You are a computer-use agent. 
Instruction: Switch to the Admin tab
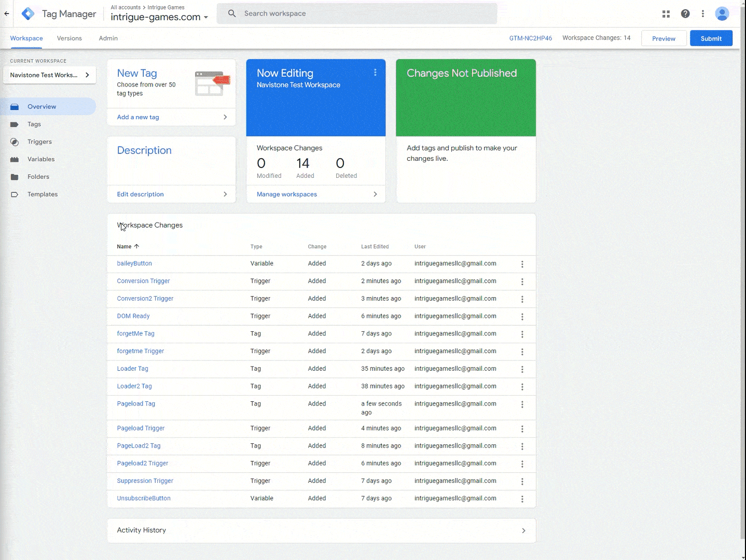[108, 38]
